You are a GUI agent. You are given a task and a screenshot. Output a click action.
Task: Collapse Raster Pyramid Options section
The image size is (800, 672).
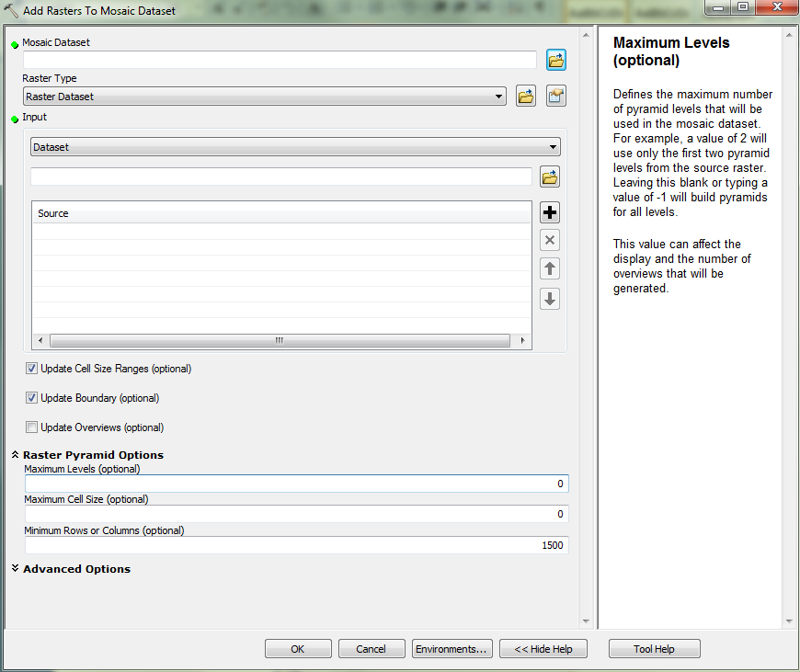click(16, 455)
